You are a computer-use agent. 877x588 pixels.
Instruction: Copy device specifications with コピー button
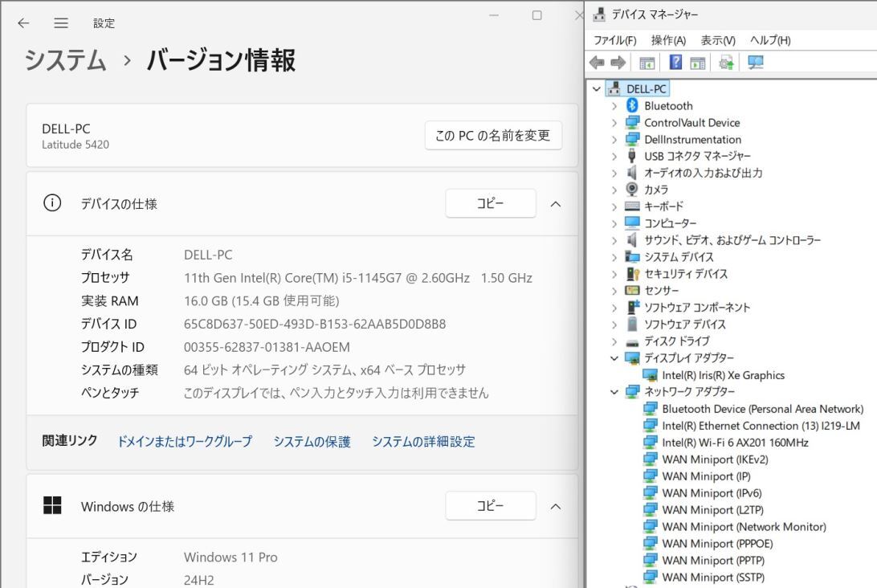490,203
